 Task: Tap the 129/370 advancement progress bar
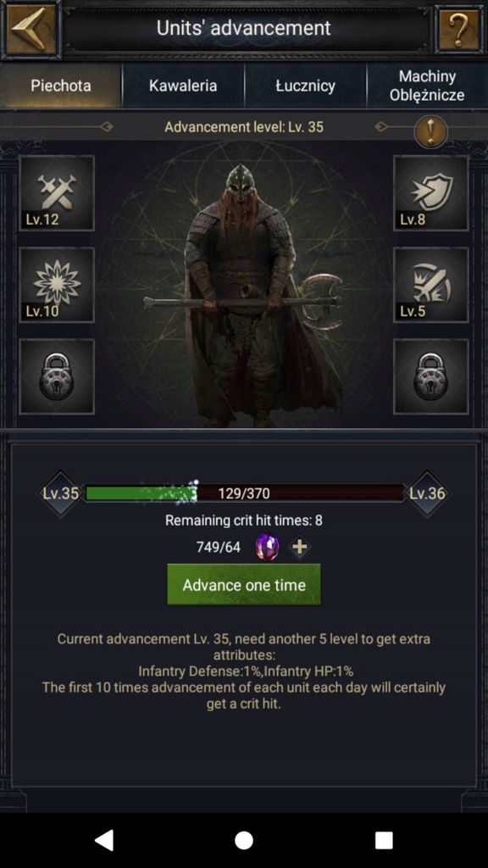(x=245, y=492)
